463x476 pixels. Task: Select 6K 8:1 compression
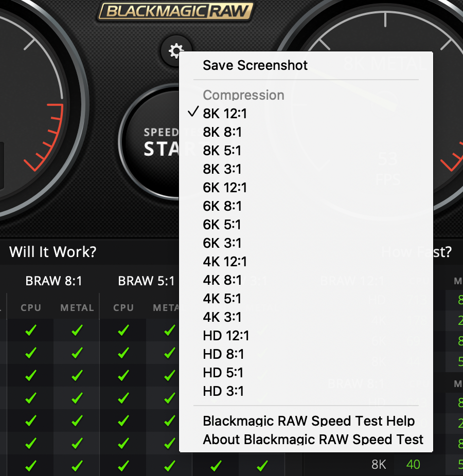(306, 206)
